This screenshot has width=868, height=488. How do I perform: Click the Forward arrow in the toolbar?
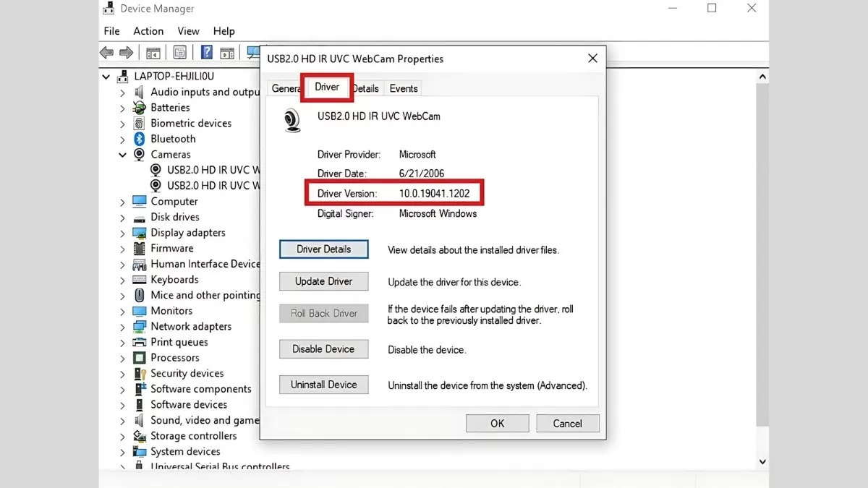coord(126,52)
